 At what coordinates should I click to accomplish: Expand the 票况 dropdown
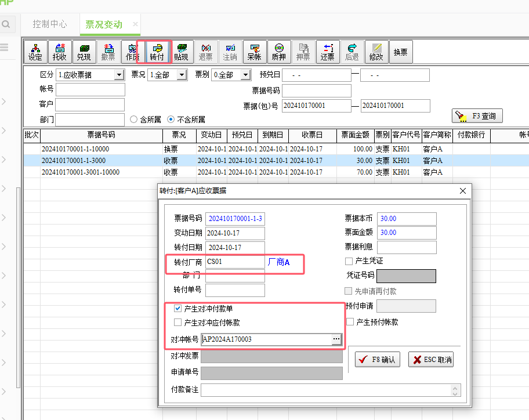click(182, 75)
